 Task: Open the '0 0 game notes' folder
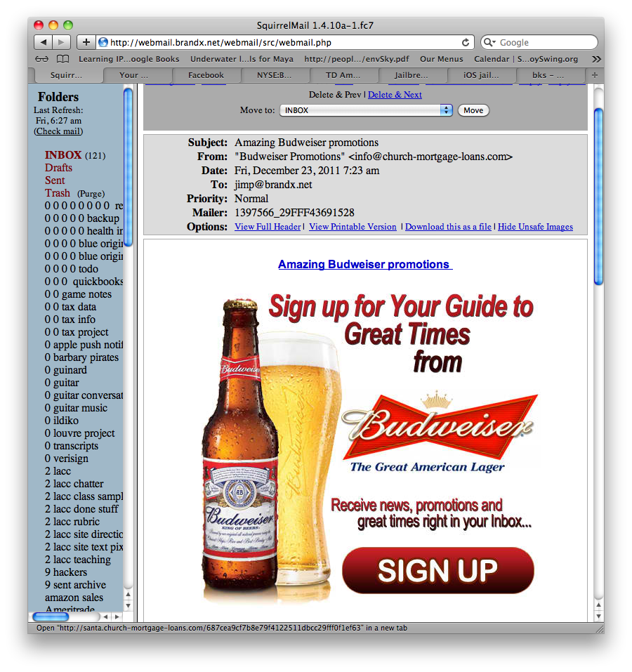click(x=78, y=294)
